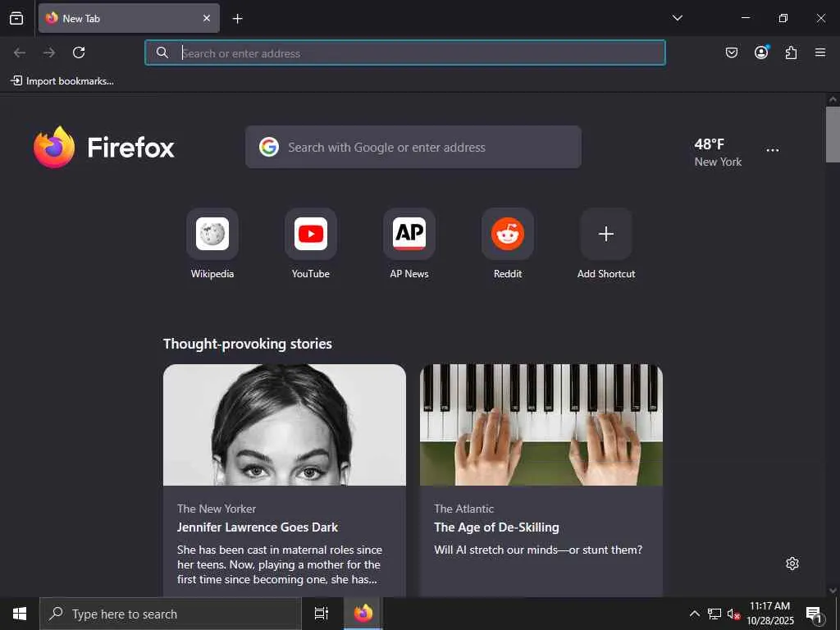
Task: Open Firefox View recent browsing icon
Action: (x=16, y=18)
